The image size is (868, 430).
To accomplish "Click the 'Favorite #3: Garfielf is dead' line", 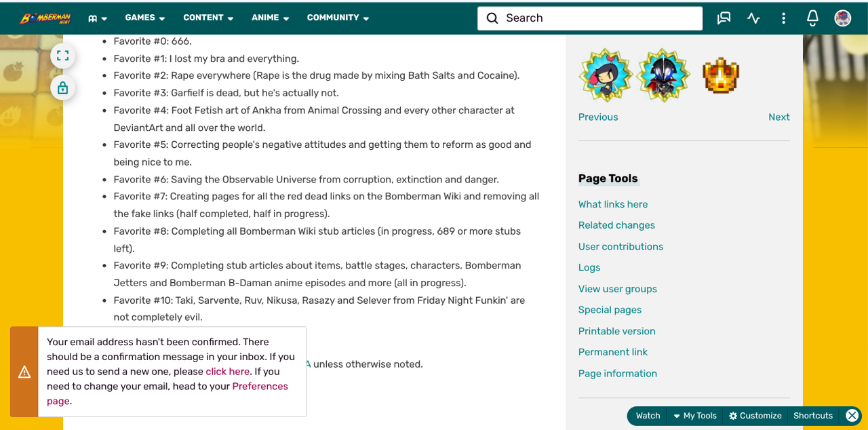I will [x=226, y=93].
